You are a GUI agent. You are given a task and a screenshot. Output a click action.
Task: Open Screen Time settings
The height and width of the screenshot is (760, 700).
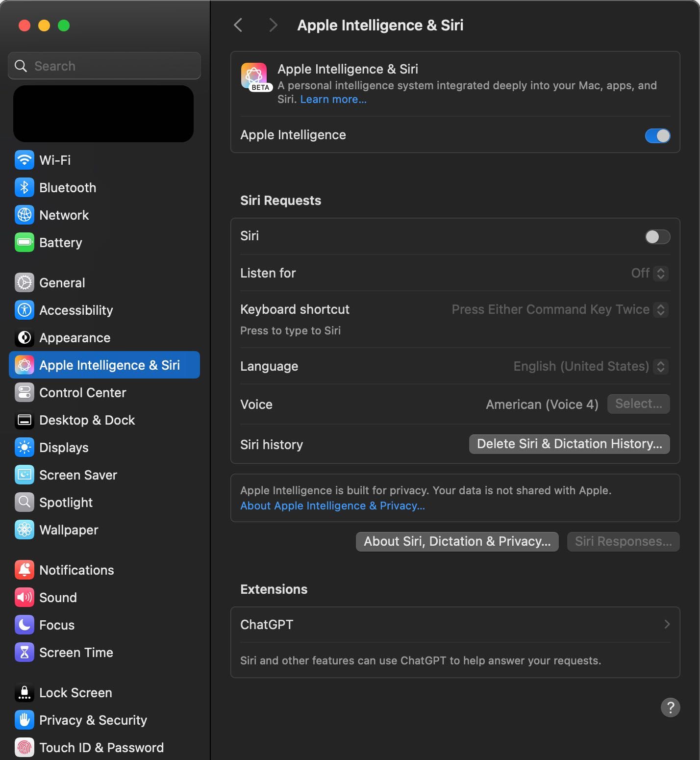tap(104, 652)
